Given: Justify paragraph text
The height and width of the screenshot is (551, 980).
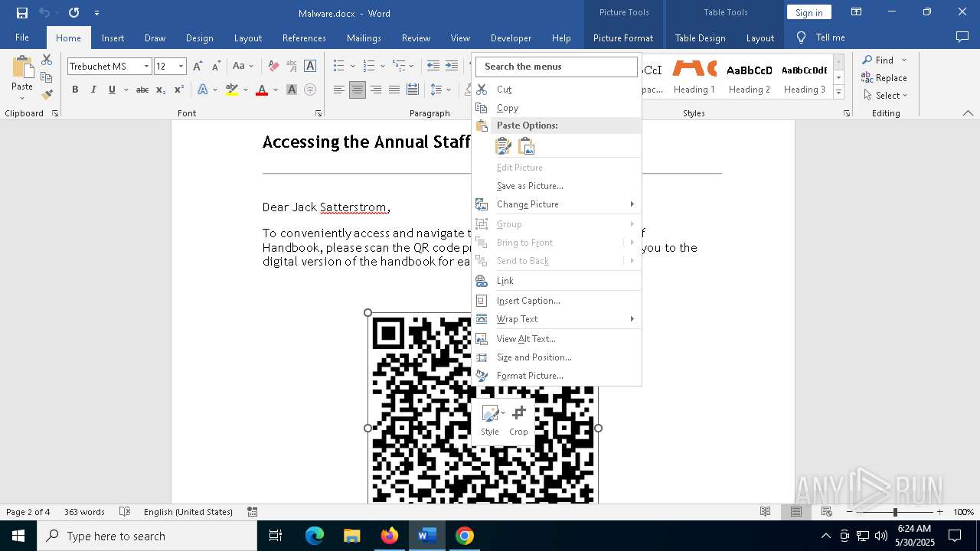Looking at the screenshot, I should [394, 90].
